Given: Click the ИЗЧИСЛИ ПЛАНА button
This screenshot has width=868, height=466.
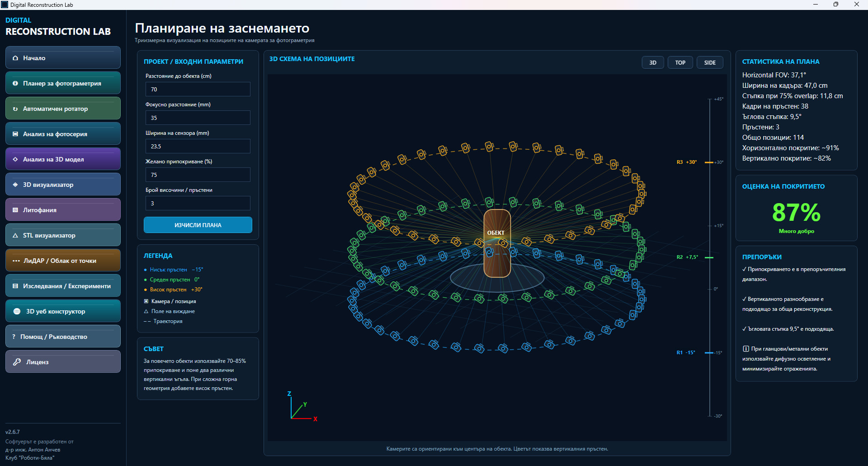Looking at the screenshot, I should (x=198, y=225).
